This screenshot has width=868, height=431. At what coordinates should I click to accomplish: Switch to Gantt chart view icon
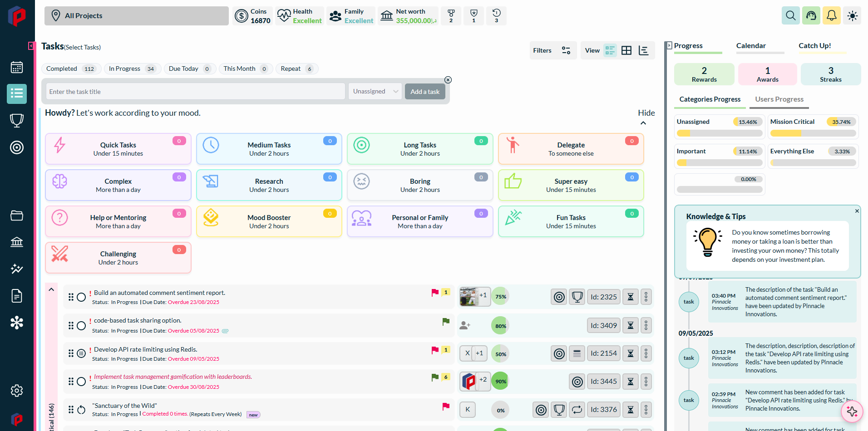click(644, 50)
